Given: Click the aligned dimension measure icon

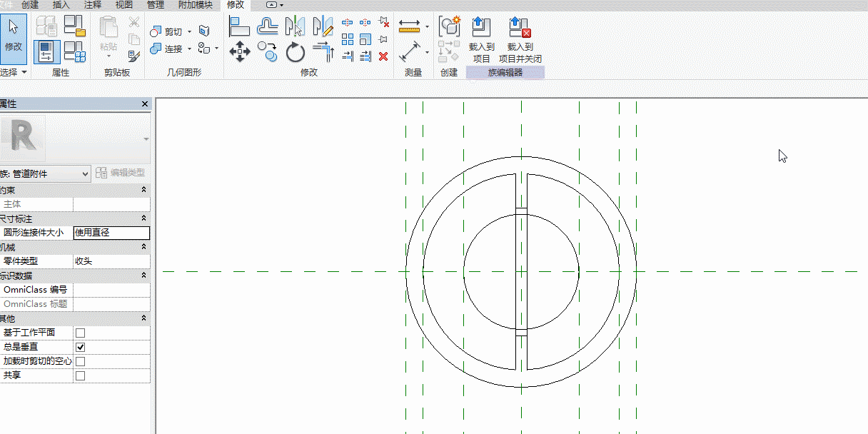Looking at the screenshot, I should point(410,51).
